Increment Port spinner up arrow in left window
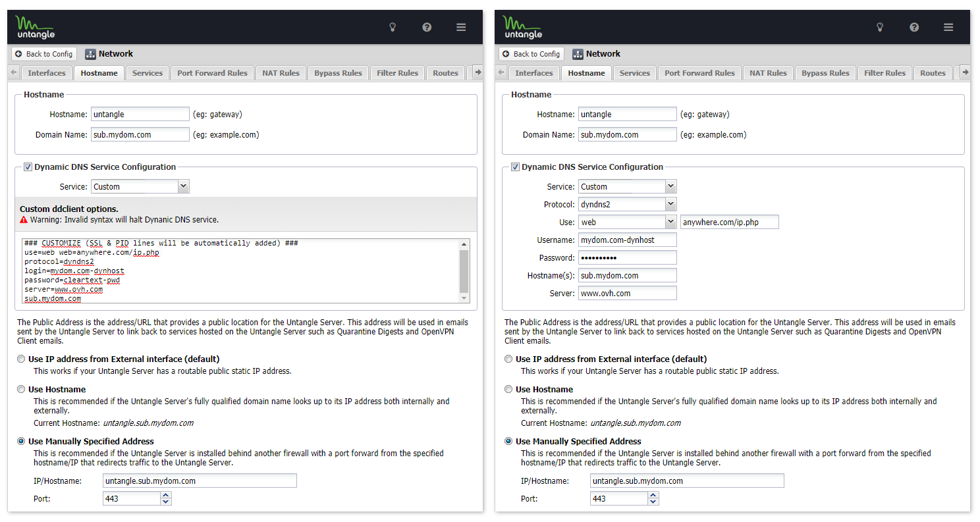 click(x=166, y=496)
